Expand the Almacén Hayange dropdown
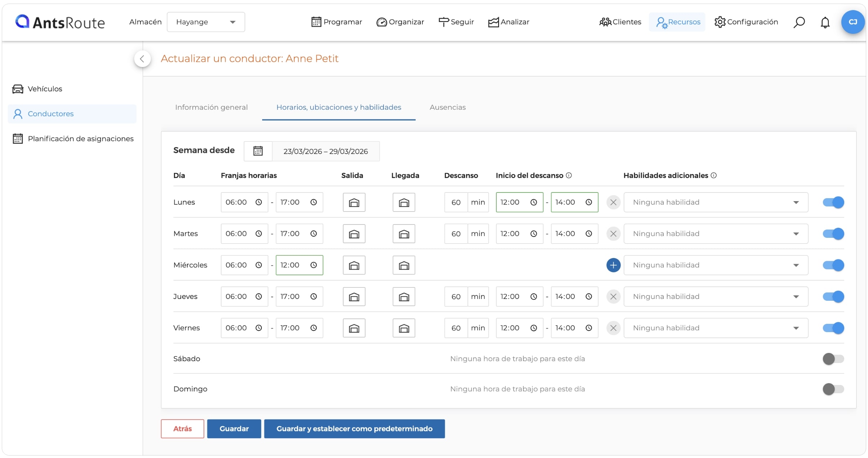 click(x=206, y=22)
